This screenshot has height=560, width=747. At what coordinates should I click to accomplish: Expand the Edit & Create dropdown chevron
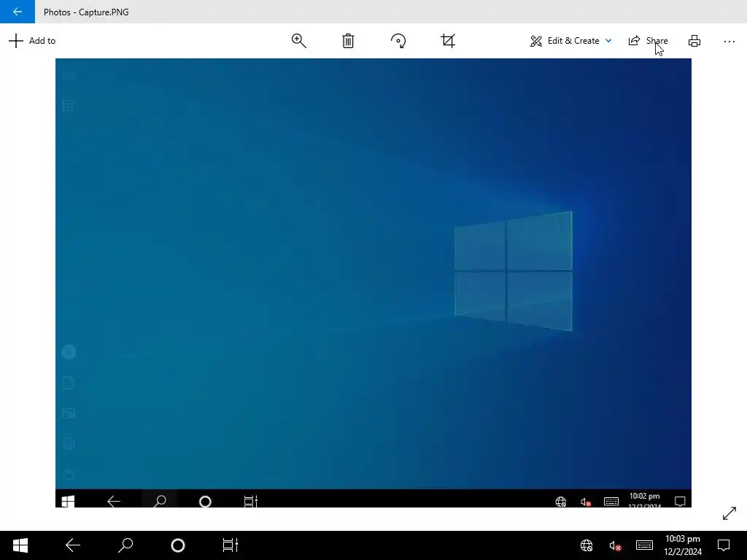point(608,41)
